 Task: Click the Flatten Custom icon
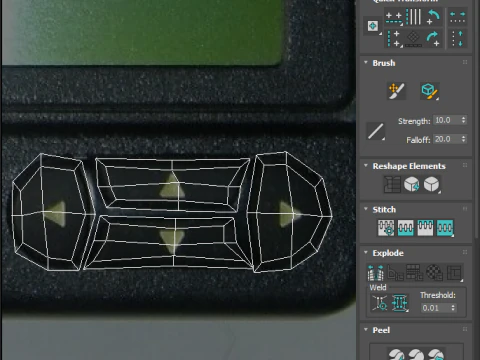coord(454,273)
